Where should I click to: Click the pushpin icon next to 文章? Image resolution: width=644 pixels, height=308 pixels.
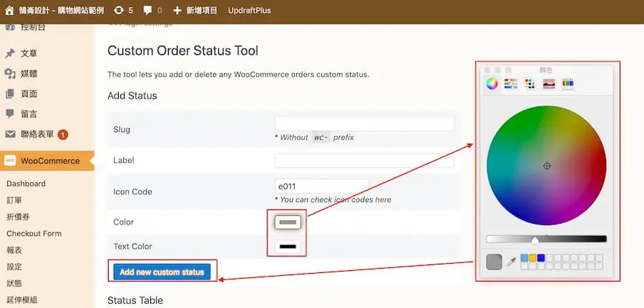coord(10,54)
